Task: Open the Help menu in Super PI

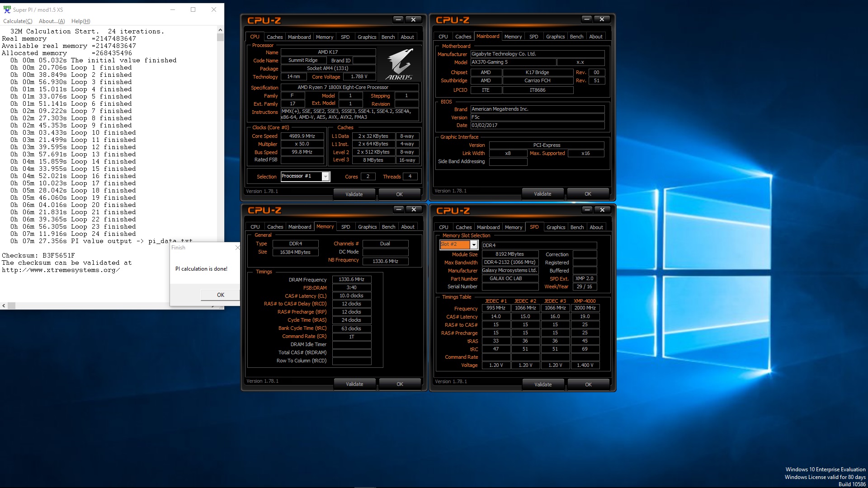Action: tap(80, 21)
